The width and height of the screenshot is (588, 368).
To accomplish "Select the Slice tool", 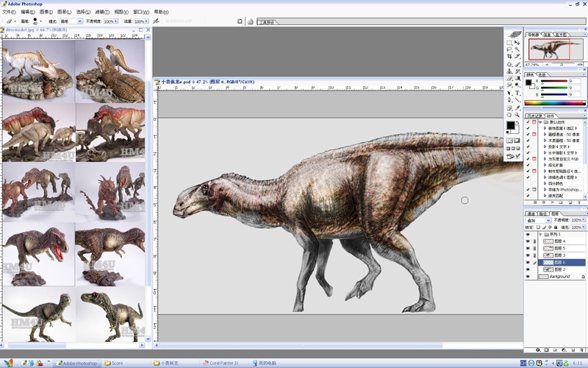I will 517,57.
